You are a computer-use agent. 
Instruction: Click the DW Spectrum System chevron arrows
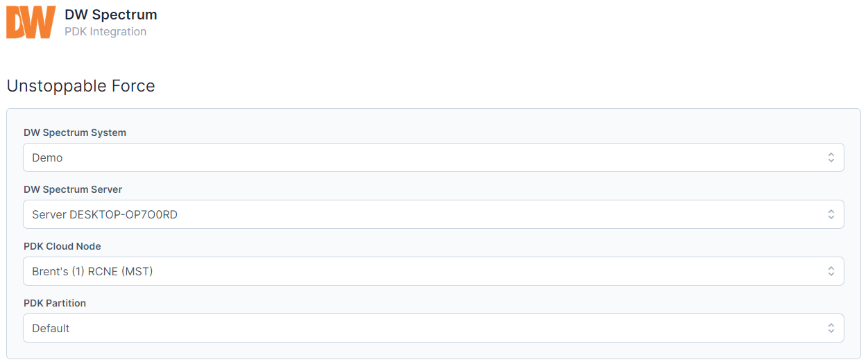(x=831, y=157)
